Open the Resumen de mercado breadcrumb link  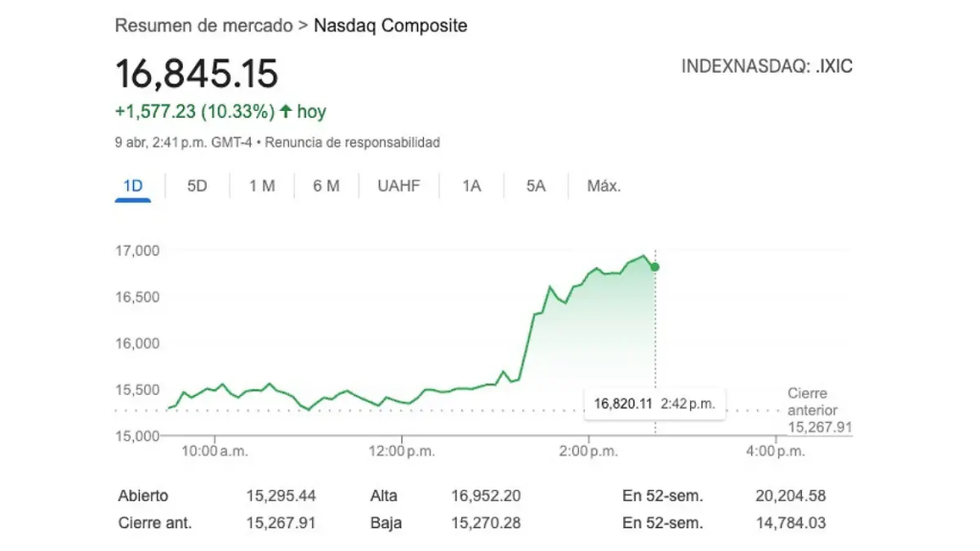click(204, 26)
